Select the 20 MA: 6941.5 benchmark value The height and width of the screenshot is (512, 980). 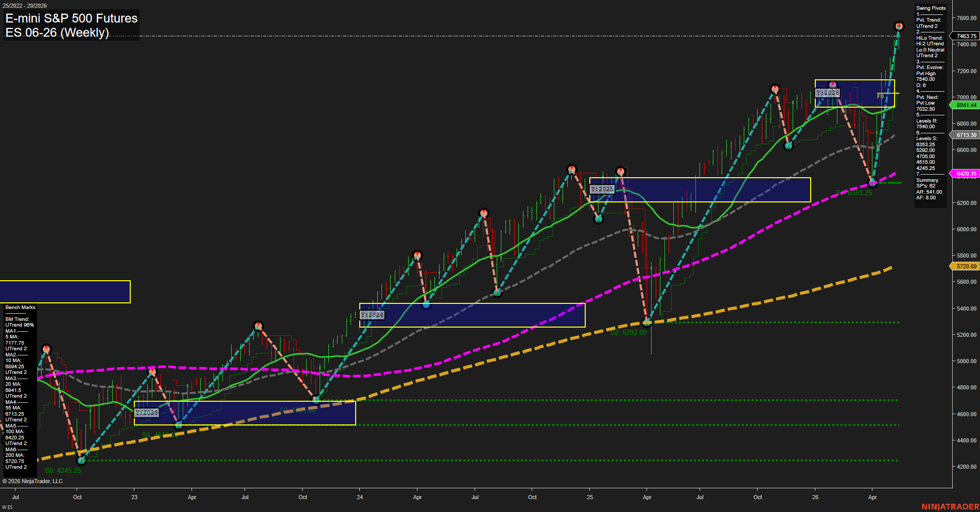pyautogui.click(x=13, y=387)
